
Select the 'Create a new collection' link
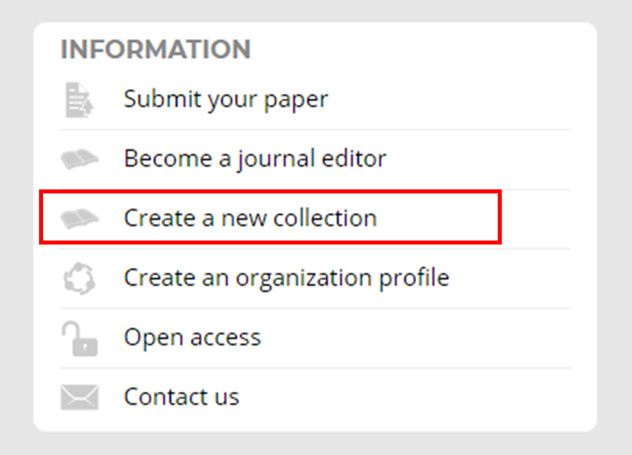click(250, 217)
